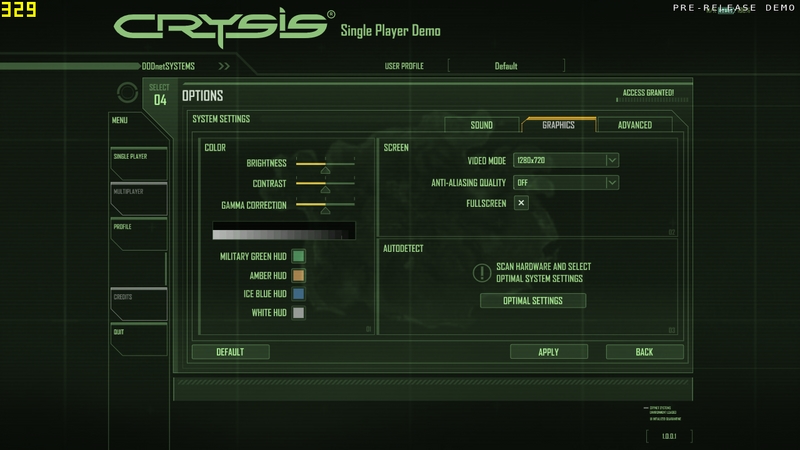Open Credits from the side menu
The height and width of the screenshot is (450, 800).
point(139,304)
